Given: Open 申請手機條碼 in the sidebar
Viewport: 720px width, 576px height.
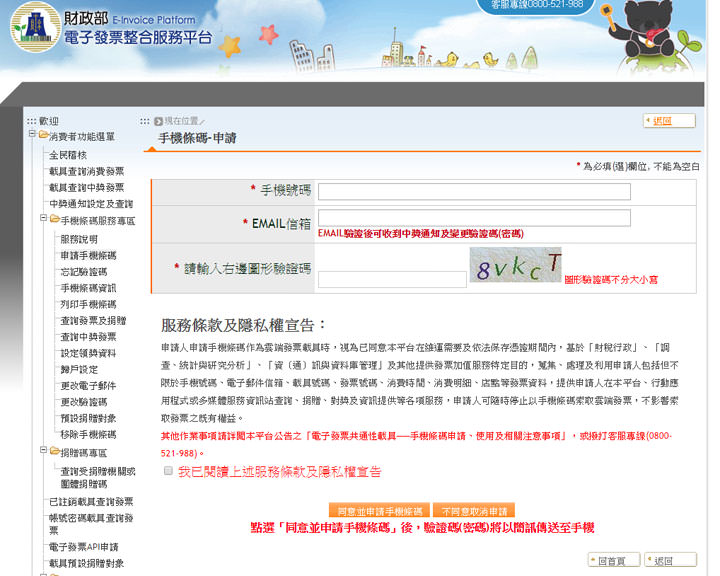Looking at the screenshot, I should click(89, 255).
